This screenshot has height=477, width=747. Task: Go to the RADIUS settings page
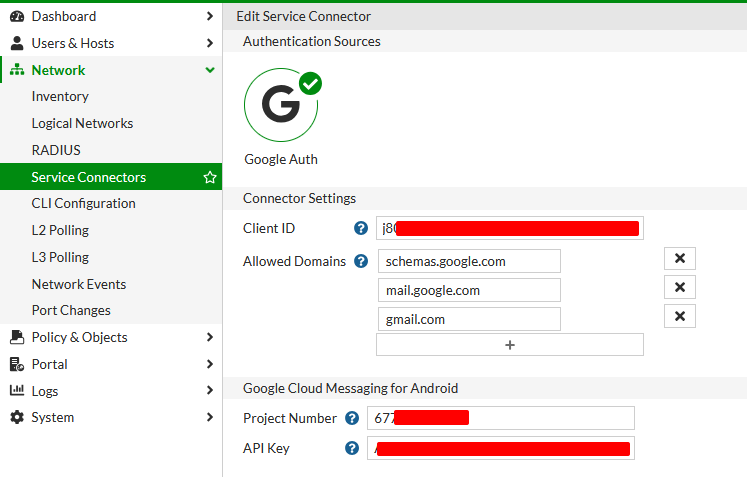click(x=56, y=150)
